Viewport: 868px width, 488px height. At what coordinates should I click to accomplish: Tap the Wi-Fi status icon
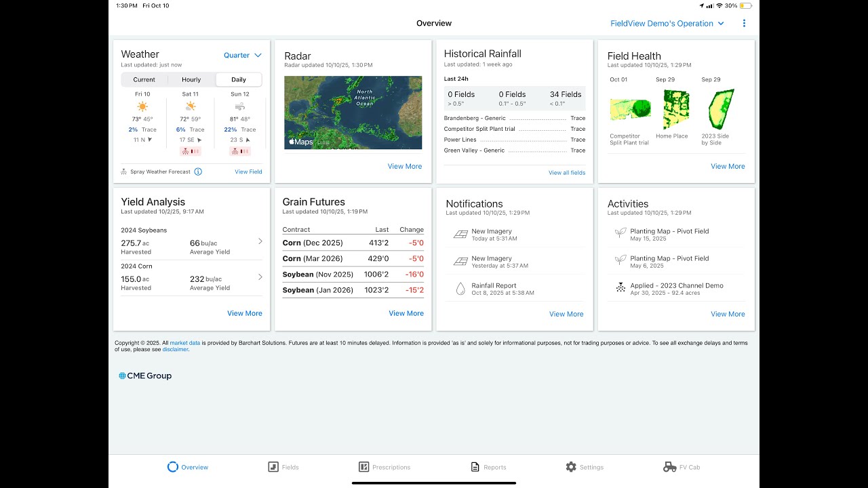pos(719,5)
